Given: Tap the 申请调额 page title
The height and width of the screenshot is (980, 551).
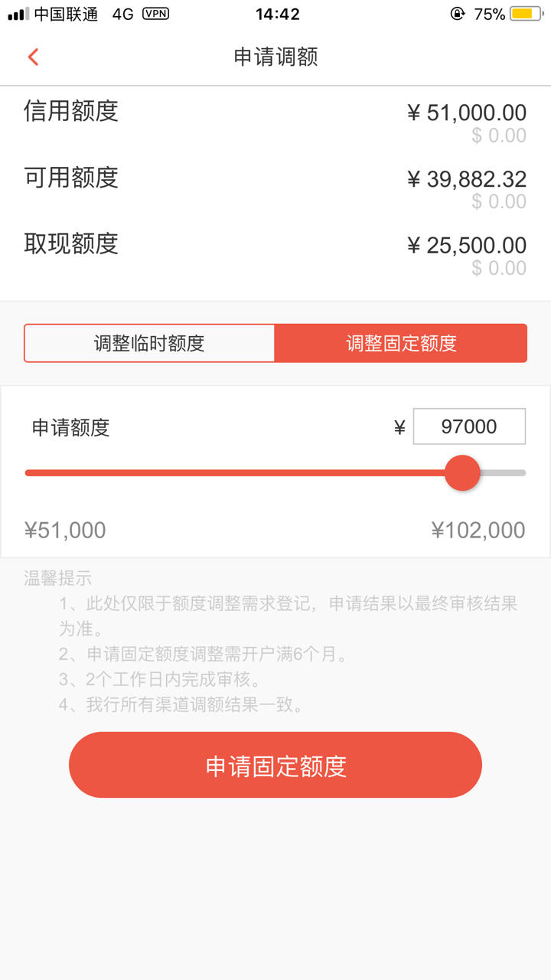Looking at the screenshot, I should click(275, 57).
